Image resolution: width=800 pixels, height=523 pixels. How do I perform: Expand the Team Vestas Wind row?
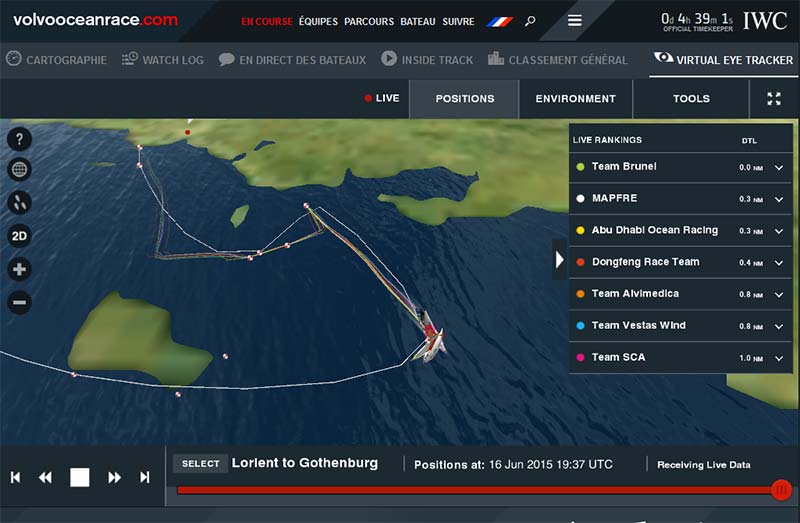tap(779, 326)
